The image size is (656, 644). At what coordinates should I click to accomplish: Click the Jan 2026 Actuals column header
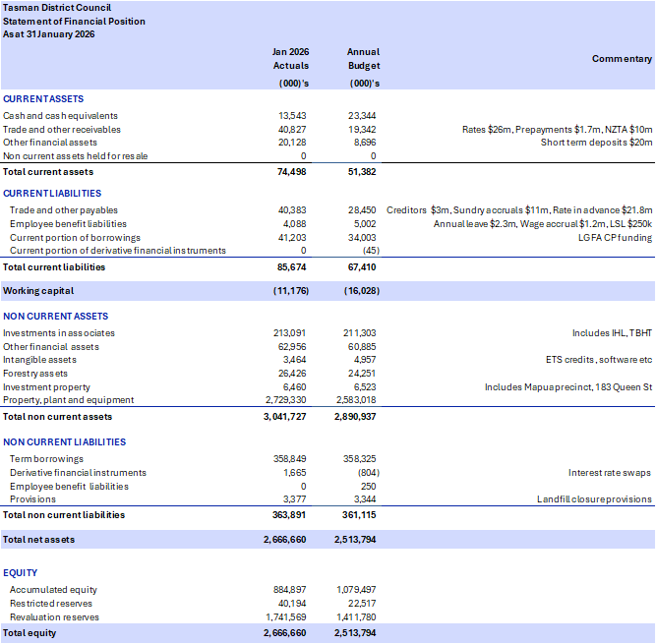tap(289, 59)
